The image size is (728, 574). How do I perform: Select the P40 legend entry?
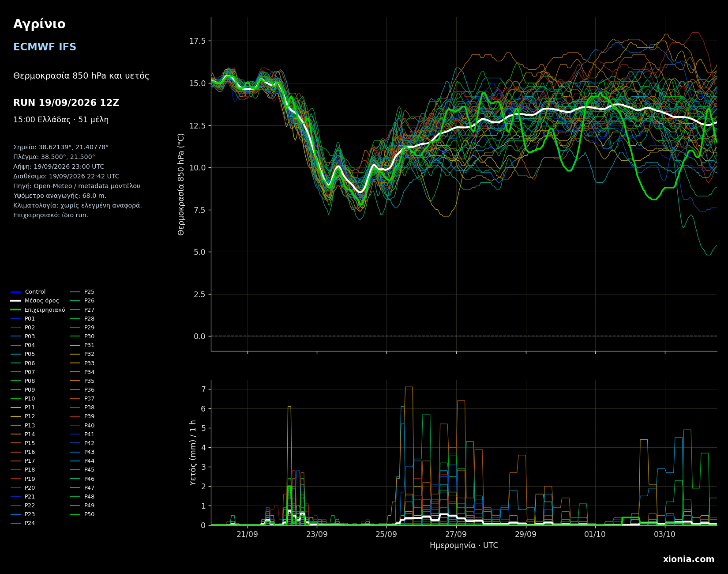pos(83,426)
